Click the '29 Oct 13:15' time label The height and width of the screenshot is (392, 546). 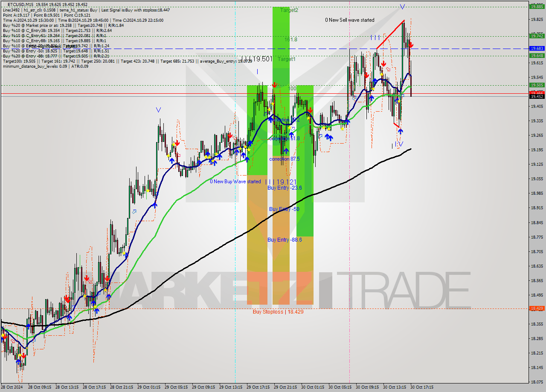[231, 387]
